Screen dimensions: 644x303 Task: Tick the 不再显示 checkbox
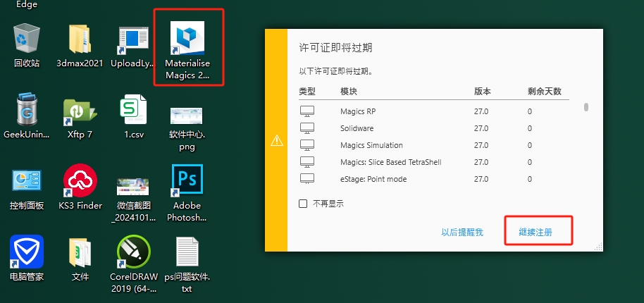(303, 204)
